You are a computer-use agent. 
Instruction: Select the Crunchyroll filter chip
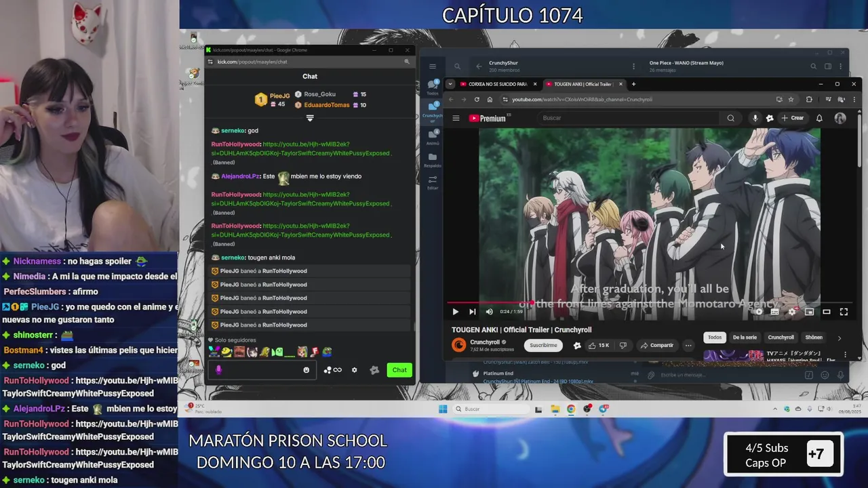[781, 337]
